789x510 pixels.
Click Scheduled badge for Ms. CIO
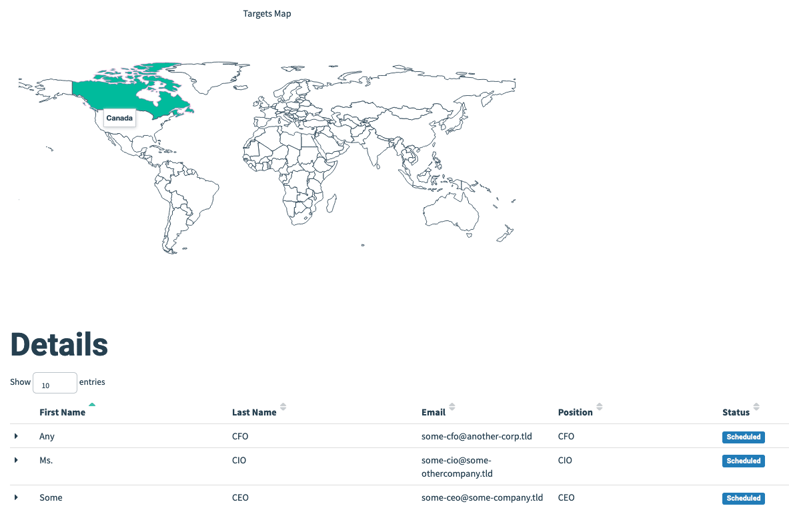tap(743, 461)
